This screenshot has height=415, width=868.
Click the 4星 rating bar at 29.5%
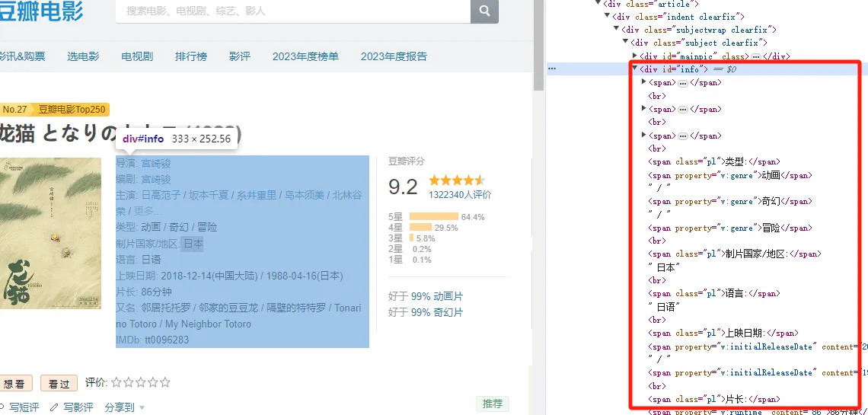[x=420, y=227]
